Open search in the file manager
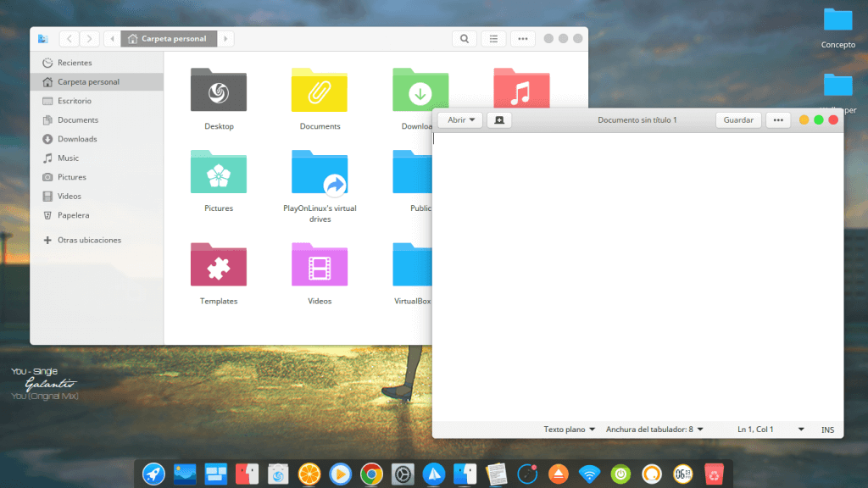 pyautogui.click(x=465, y=39)
